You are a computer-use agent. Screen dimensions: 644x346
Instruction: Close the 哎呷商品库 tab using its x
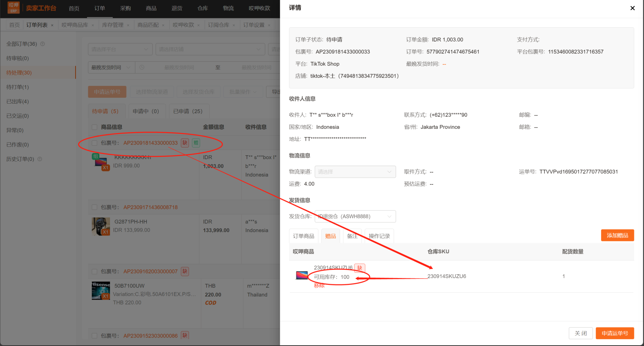coord(93,25)
